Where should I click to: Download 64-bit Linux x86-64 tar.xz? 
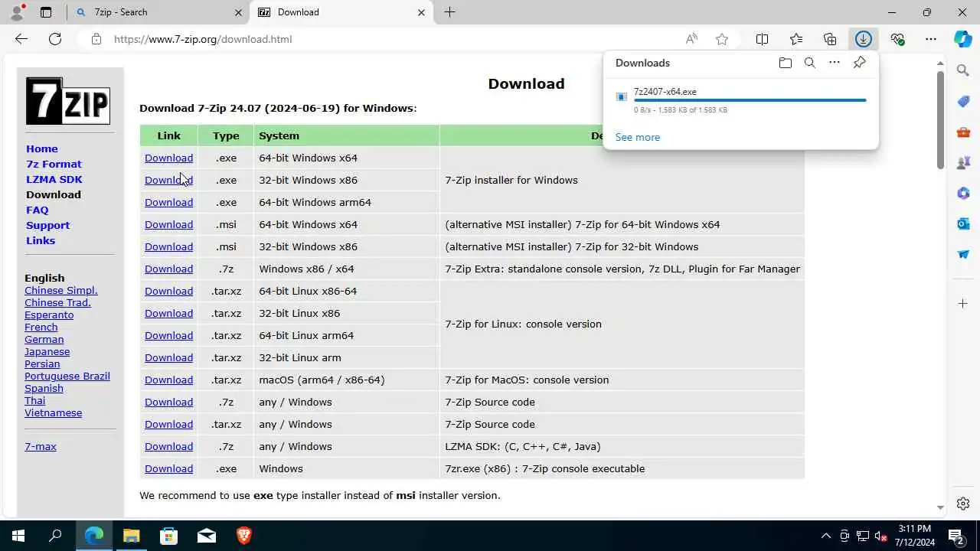pyautogui.click(x=168, y=291)
